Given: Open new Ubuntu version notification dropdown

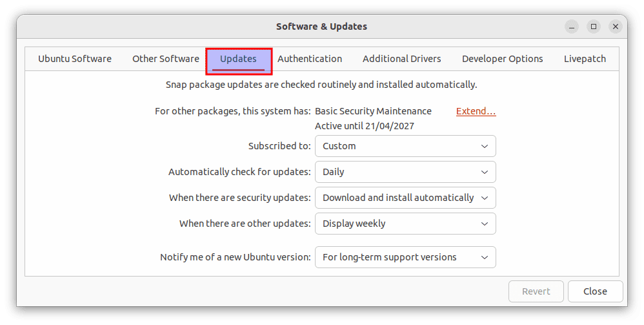Looking at the screenshot, I should pos(405,257).
